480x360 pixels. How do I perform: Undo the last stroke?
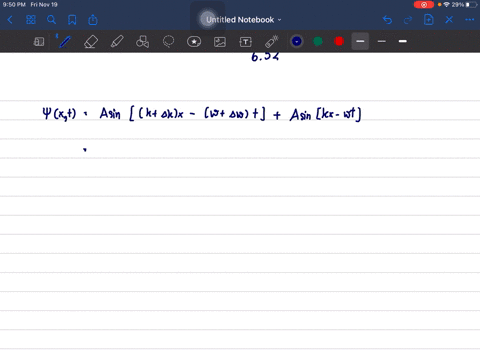tap(387, 20)
